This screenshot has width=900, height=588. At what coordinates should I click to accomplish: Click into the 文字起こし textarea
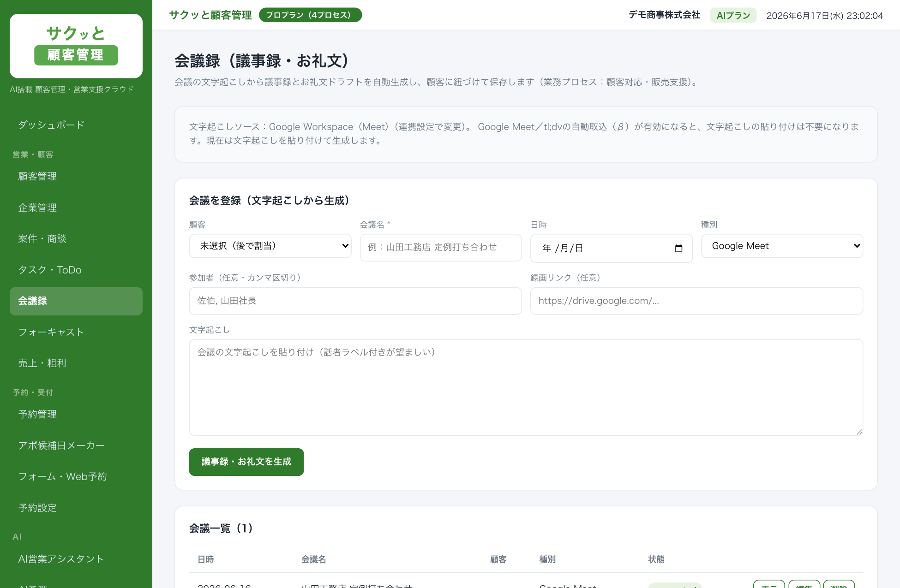(526, 387)
